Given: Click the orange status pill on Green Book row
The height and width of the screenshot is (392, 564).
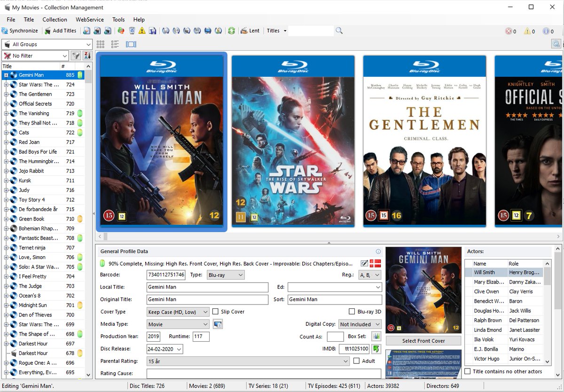Looking at the screenshot, I should click(x=80, y=219).
